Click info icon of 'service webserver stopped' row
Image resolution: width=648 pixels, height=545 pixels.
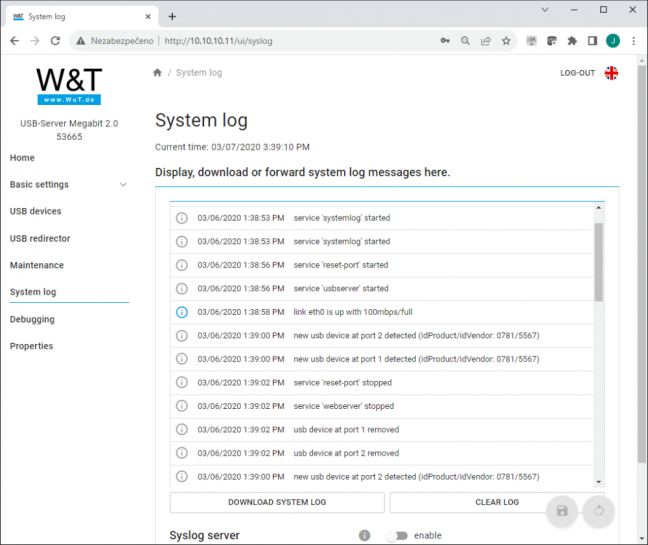182,406
